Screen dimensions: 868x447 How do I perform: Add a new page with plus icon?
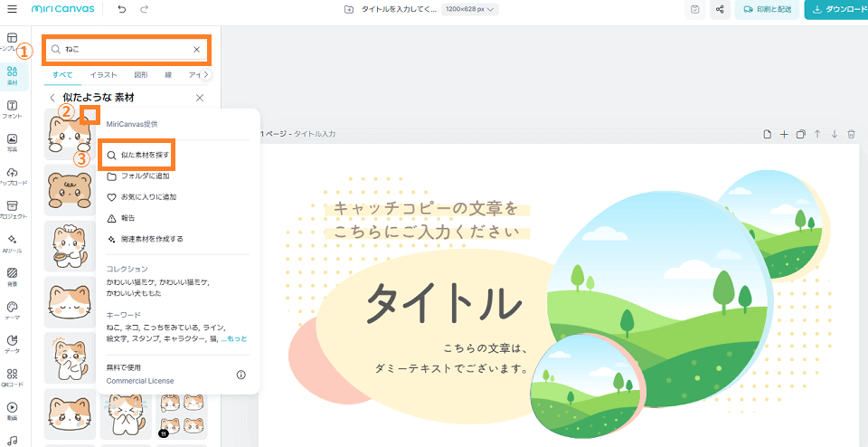pyautogui.click(x=784, y=134)
